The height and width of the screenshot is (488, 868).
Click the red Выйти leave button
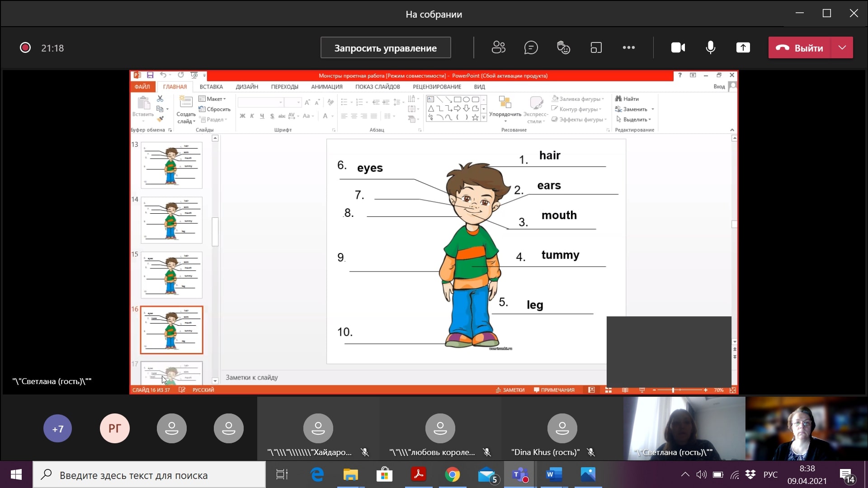click(800, 48)
